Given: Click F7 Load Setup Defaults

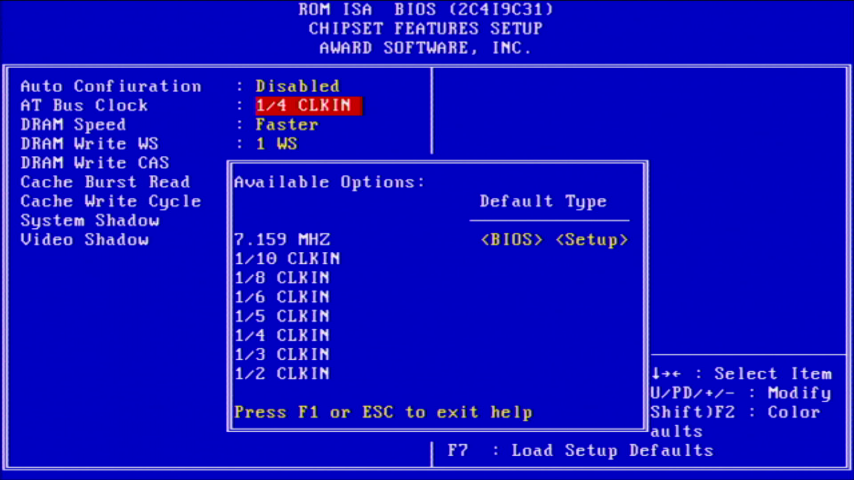Looking at the screenshot, I should tap(580, 451).
